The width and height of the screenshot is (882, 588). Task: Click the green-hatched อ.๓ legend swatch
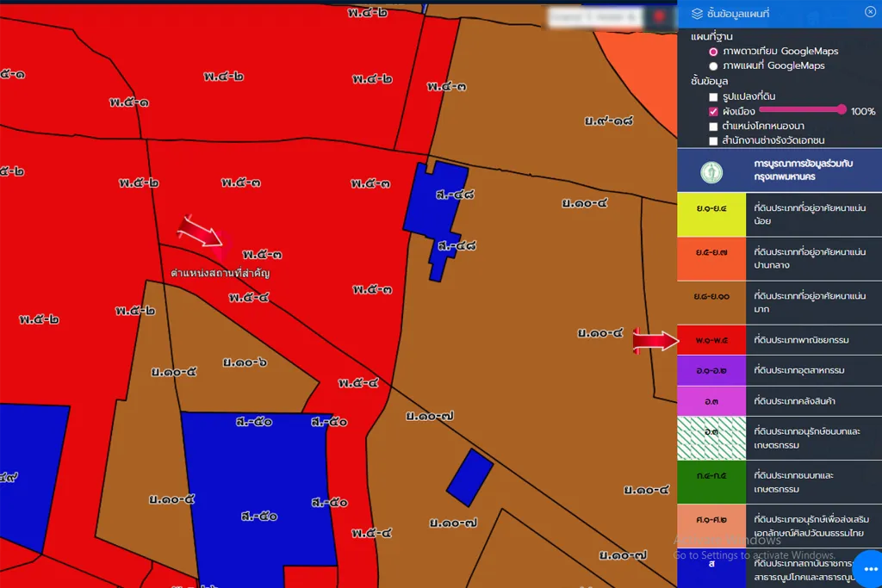pos(711,438)
